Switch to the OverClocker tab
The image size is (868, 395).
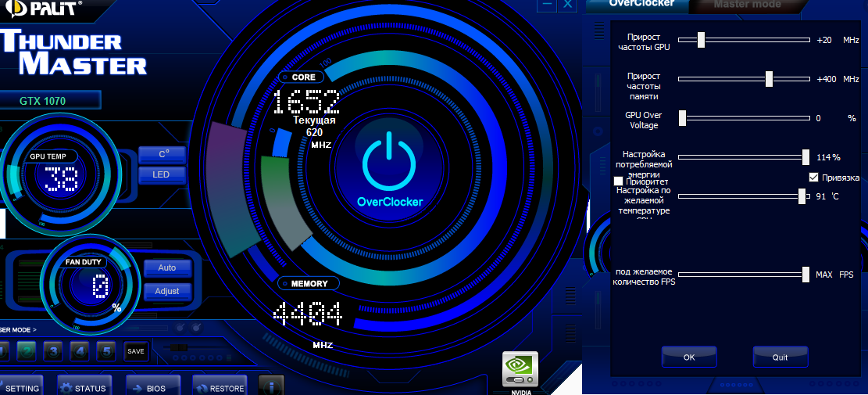[x=641, y=5]
